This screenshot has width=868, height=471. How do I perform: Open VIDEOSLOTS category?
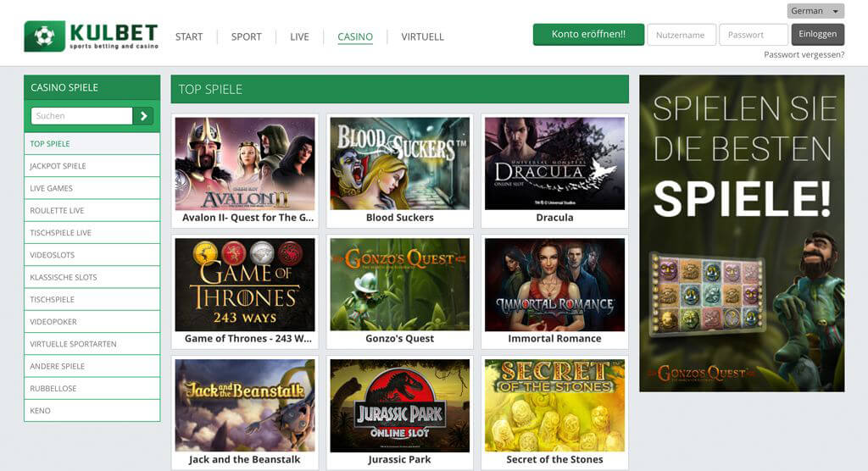click(92, 255)
